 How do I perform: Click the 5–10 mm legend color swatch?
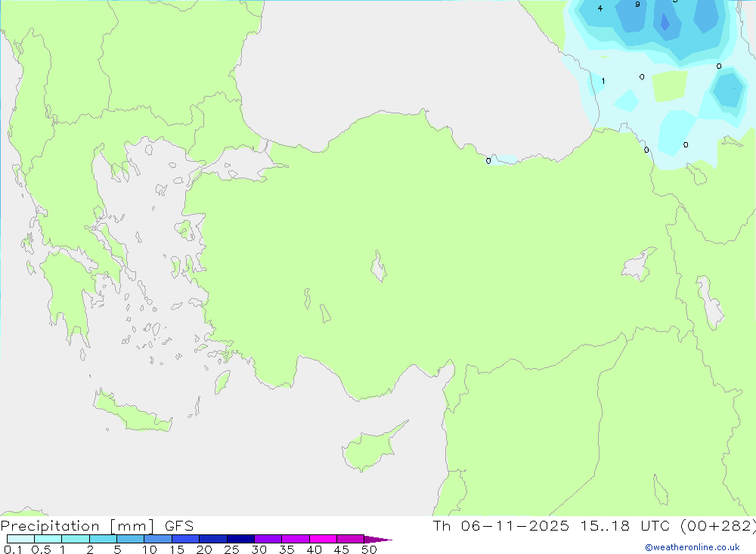(x=131, y=539)
